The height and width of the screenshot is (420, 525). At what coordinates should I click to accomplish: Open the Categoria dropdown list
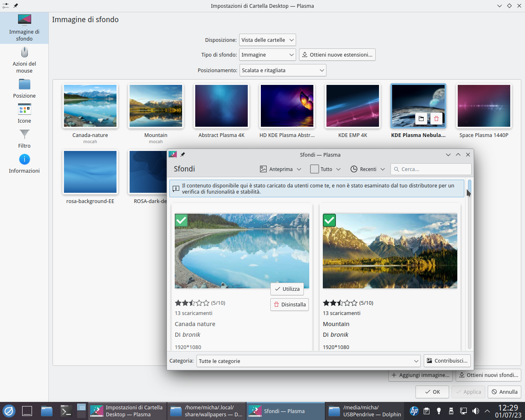(308, 361)
